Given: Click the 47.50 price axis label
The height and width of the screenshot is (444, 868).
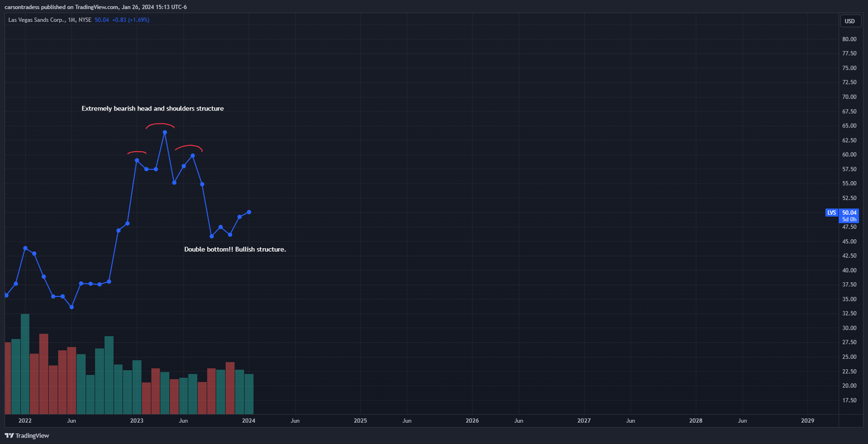Looking at the screenshot, I should point(849,227).
